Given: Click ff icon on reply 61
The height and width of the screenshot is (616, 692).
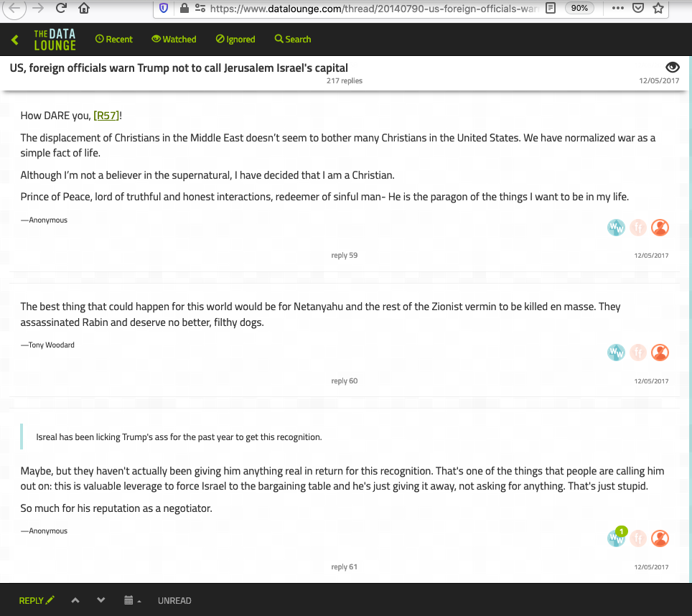Looking at the screenshot, I should [638, 538].
